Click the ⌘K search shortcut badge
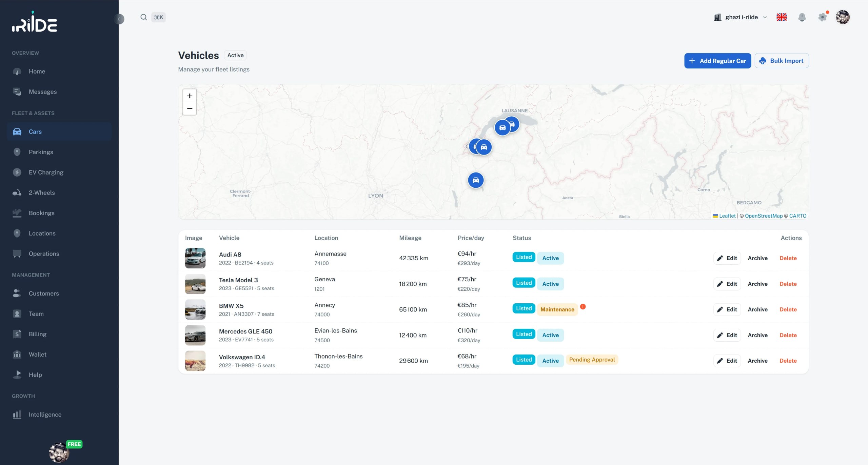Viewport: 868px width, 465px height. 158,17
